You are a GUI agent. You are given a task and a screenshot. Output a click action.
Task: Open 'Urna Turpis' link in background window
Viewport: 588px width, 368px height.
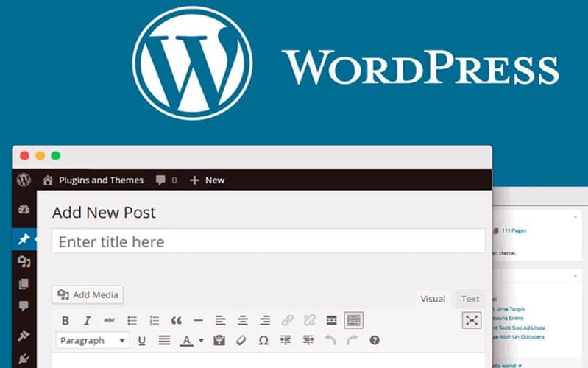[x=511, y=309]
